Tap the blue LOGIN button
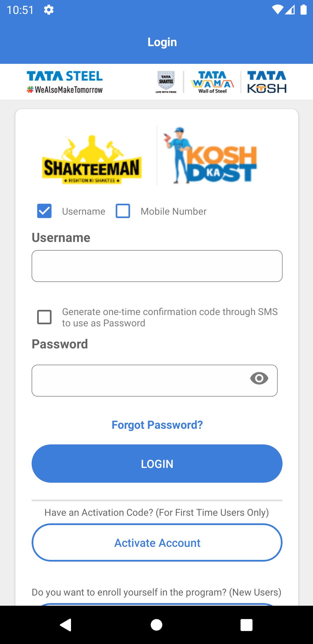This screenshot has height=644, width=313. click(x=157, y=464)
